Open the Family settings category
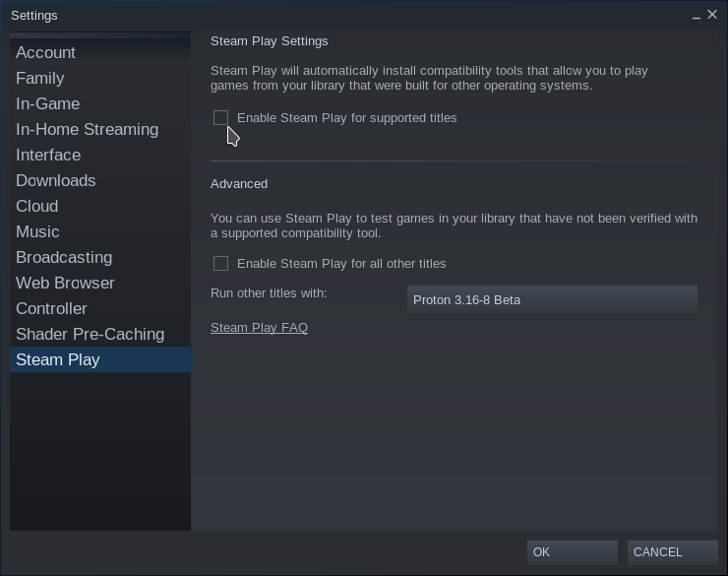The image size is (728, 576). (x=100, y=78)
